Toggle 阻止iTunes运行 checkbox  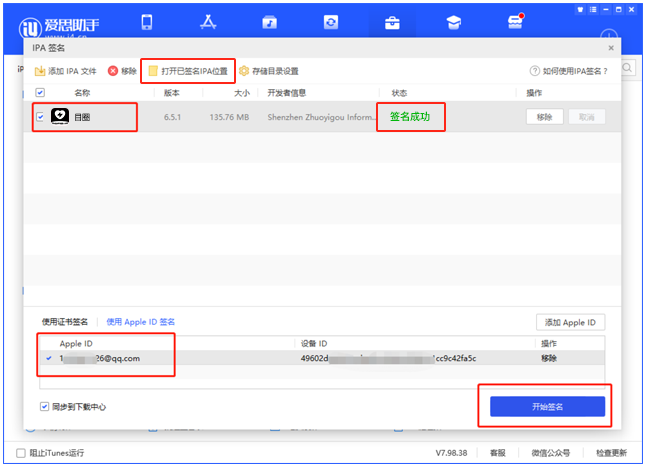pos(21,453)
